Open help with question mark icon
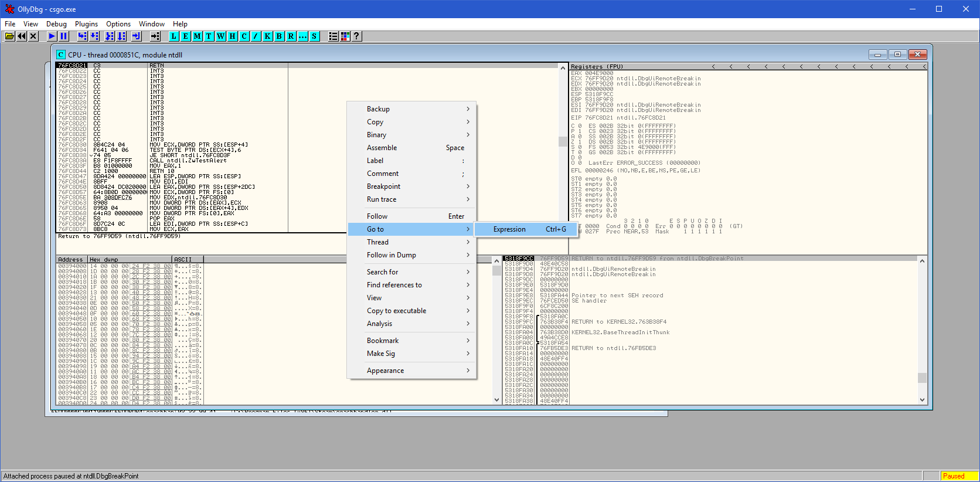980x482 pixels. (x=356, y=36)
